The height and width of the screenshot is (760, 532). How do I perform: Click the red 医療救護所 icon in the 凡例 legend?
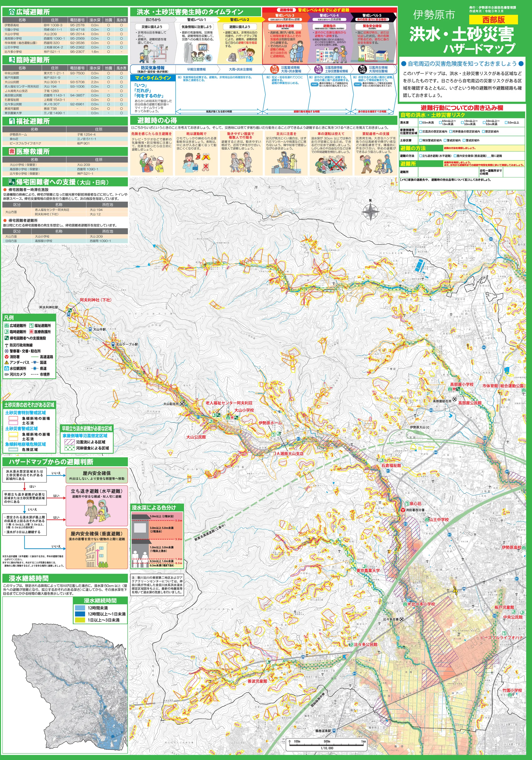(31, 332)
